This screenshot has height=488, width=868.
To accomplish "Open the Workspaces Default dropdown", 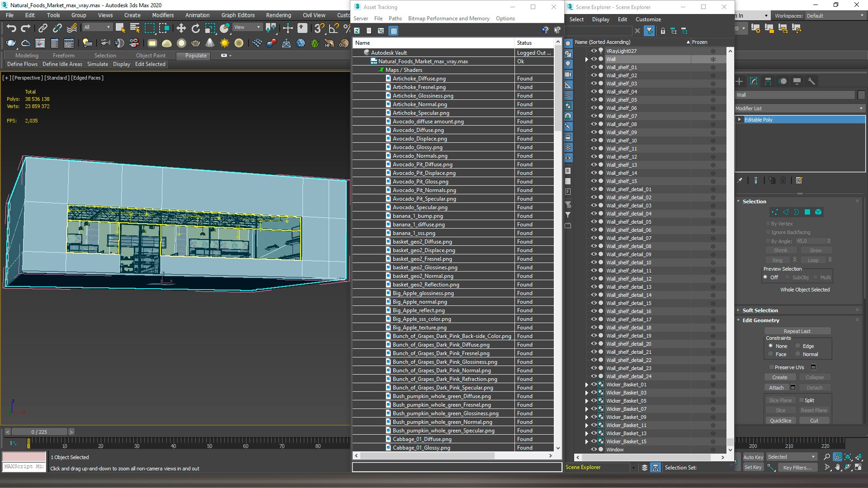I will coord(835,16).
